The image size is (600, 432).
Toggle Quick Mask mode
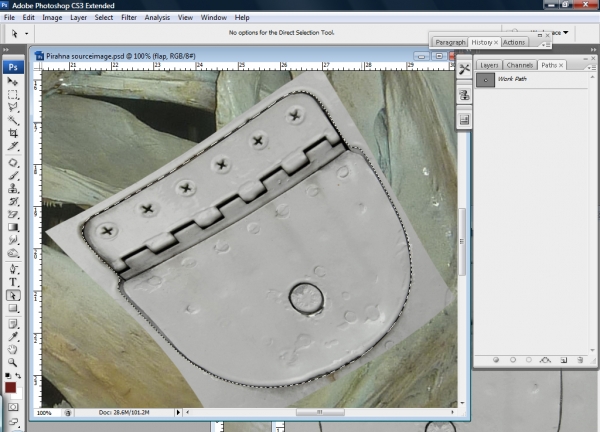coord(13,407)
